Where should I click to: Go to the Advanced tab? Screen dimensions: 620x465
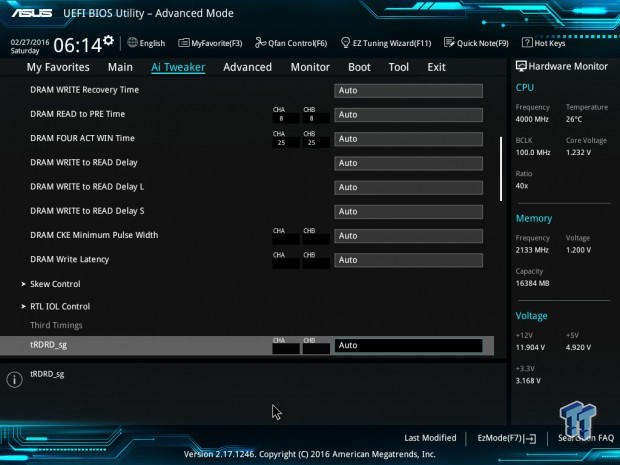(248, 67)
